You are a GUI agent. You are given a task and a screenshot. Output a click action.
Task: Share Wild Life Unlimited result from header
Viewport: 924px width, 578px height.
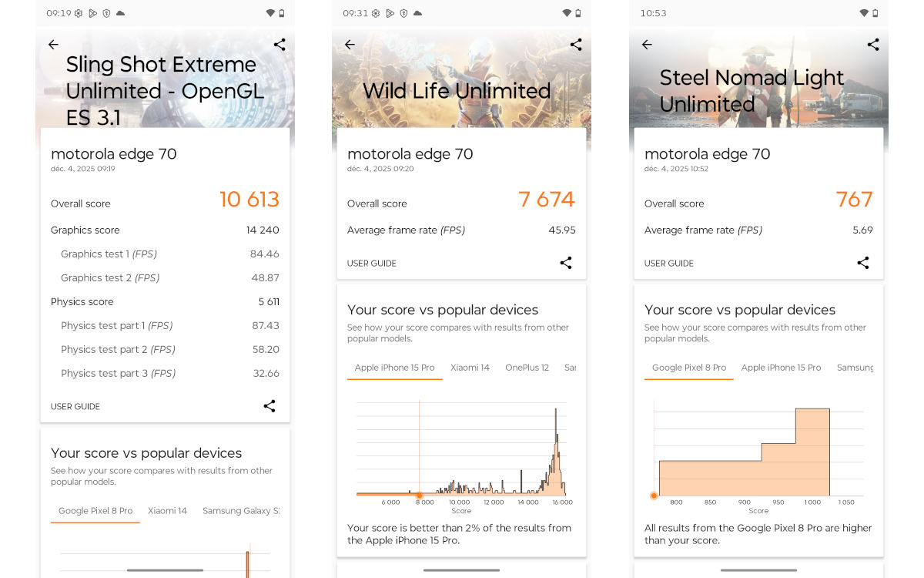(x=576, y=45)
